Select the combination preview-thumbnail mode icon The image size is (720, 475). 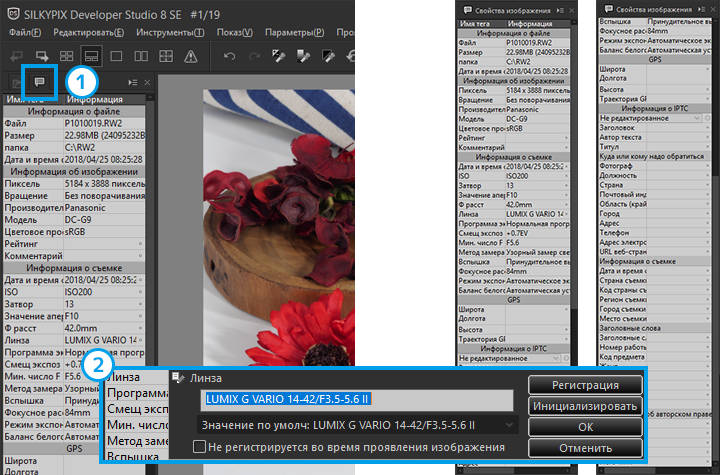(x=91, y=57)
